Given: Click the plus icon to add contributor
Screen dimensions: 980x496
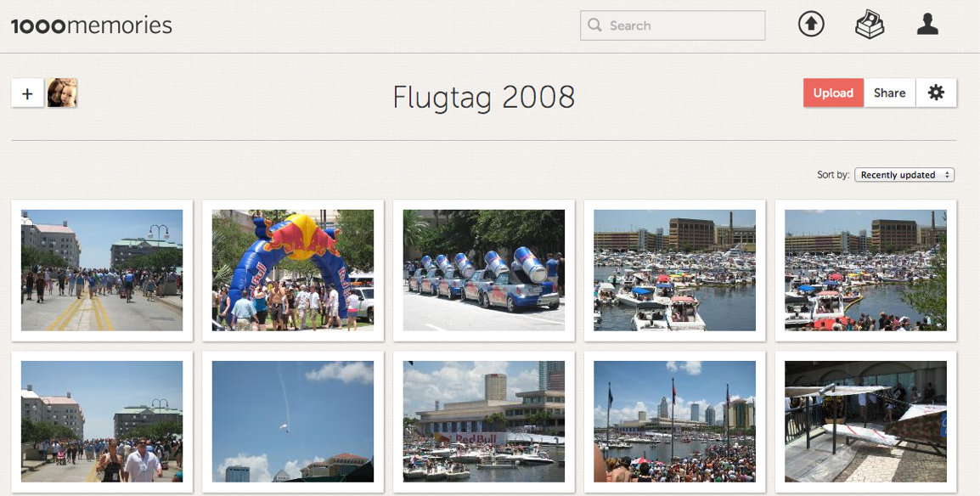Looking at the screenshot, I should (x=27, y=93).
